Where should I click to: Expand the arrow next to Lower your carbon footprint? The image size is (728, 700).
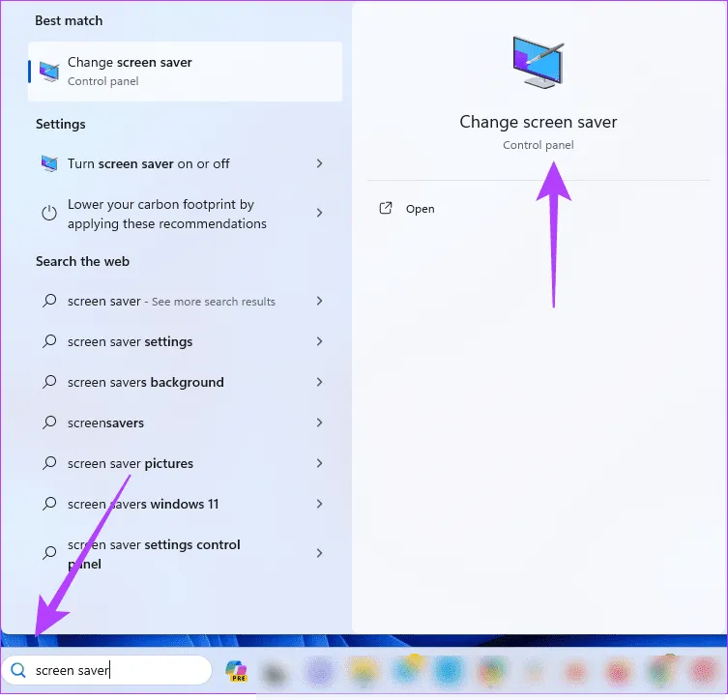319,213
